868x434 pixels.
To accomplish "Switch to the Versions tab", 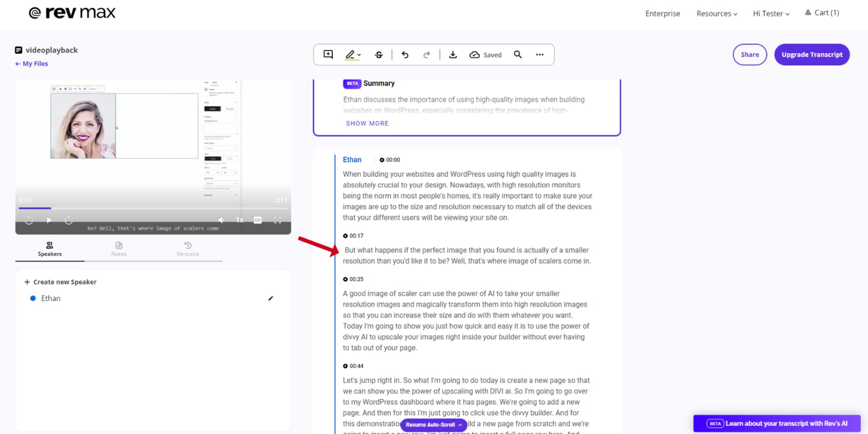I will pyautogui.click(x=188, y=249).
